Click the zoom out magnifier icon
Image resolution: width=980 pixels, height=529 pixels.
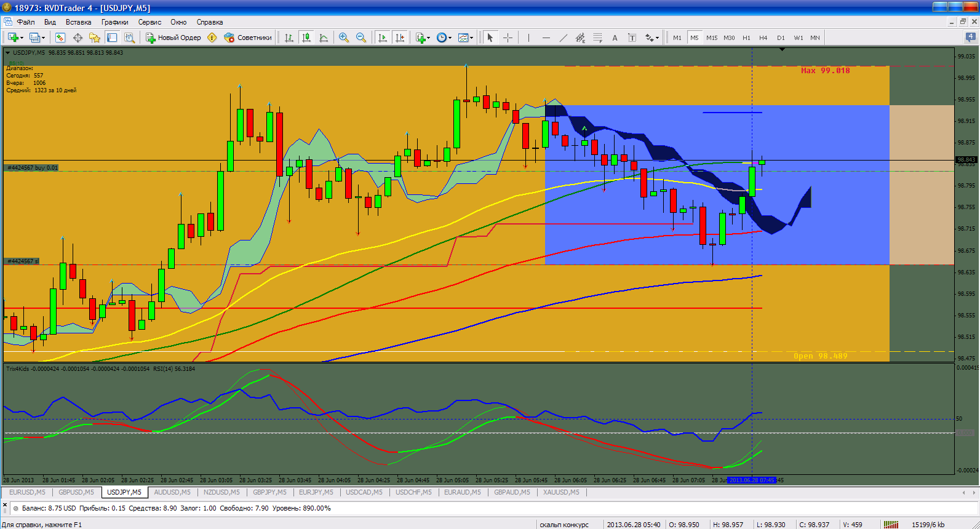point(361,38)
